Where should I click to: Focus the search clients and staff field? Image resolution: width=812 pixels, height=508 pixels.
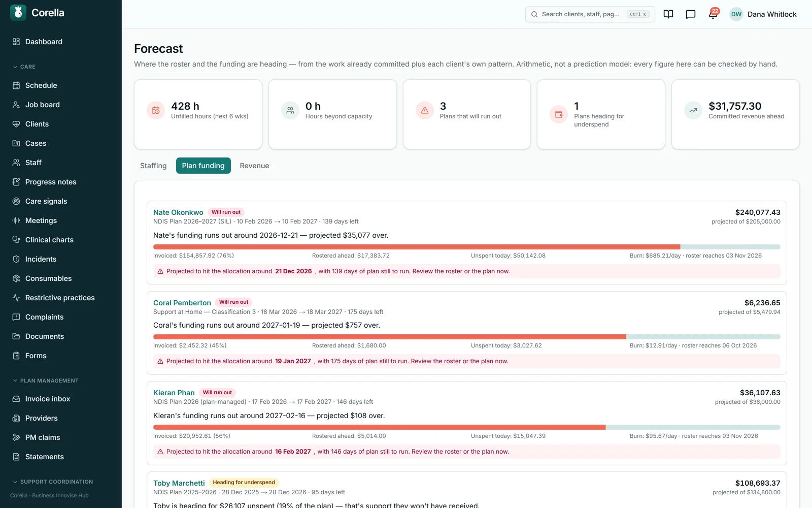pyautogui.click(x=590, y=14)
